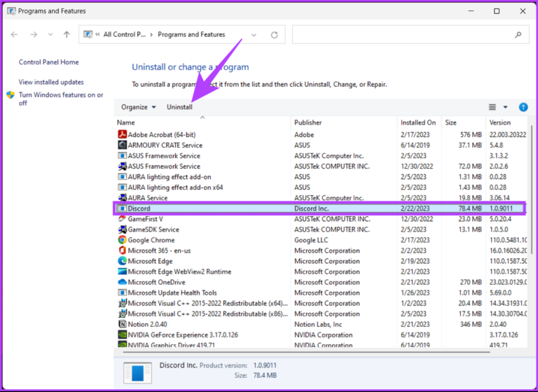Select Microsoft Edge in the list

tap(150, 261)
